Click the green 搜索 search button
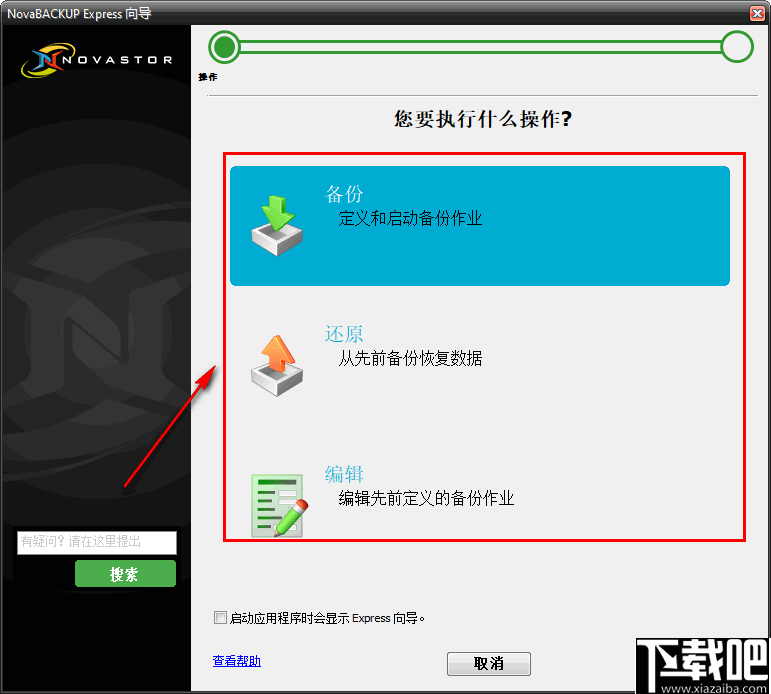 point(125,573)
